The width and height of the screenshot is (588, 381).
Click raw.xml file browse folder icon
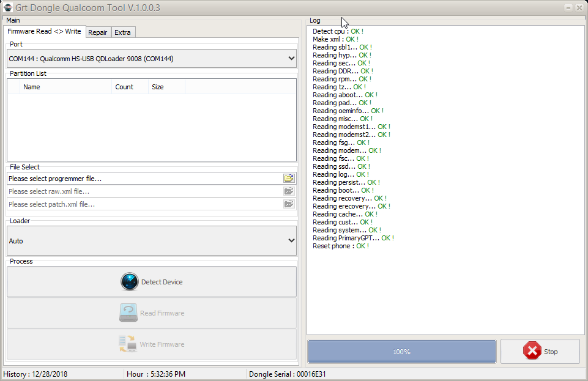tap(289, 191)
